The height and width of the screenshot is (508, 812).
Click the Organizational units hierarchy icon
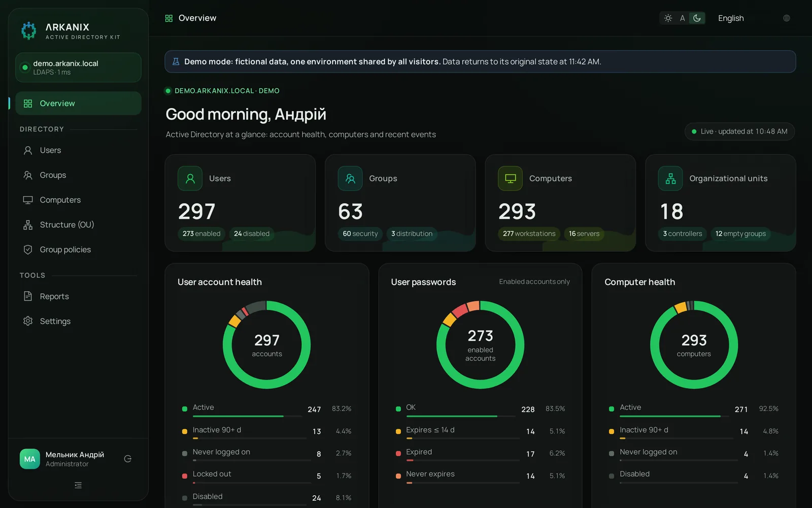coord(670,179)
